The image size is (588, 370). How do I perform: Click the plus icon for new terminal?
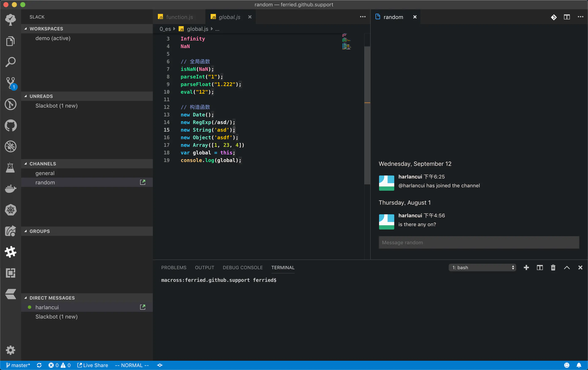click(526, 267)
